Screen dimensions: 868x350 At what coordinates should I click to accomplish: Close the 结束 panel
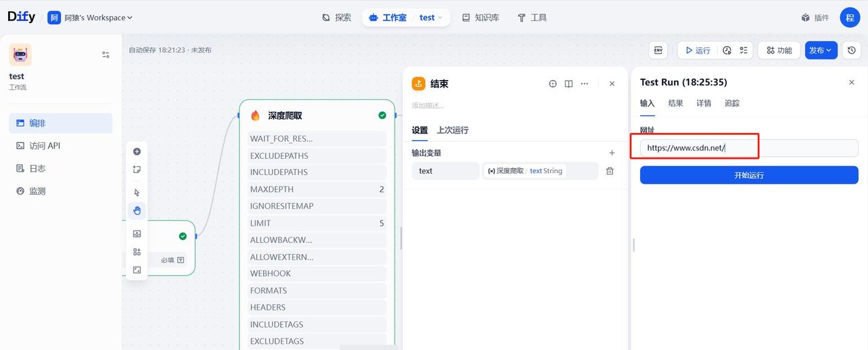[612, 83]
